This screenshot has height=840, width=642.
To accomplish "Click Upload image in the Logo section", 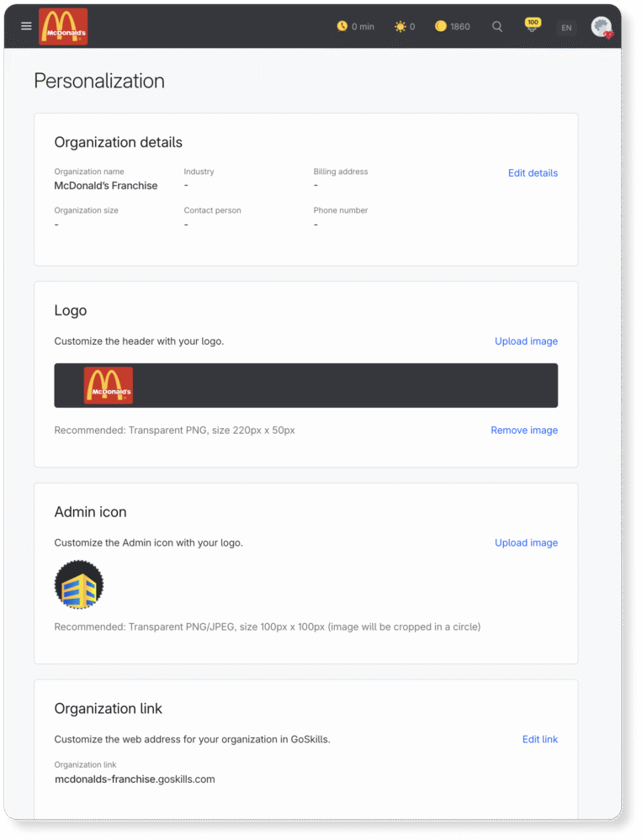I will coord(526,341).
